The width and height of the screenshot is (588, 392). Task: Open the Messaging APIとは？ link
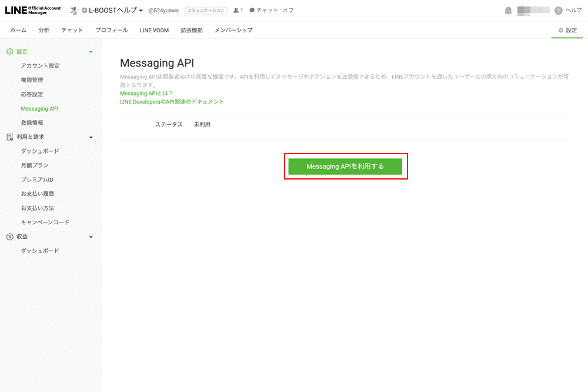pos(146,93)
